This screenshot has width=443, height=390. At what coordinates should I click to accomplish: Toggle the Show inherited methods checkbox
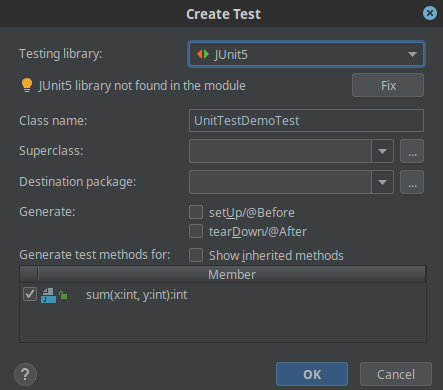[196, 255]
